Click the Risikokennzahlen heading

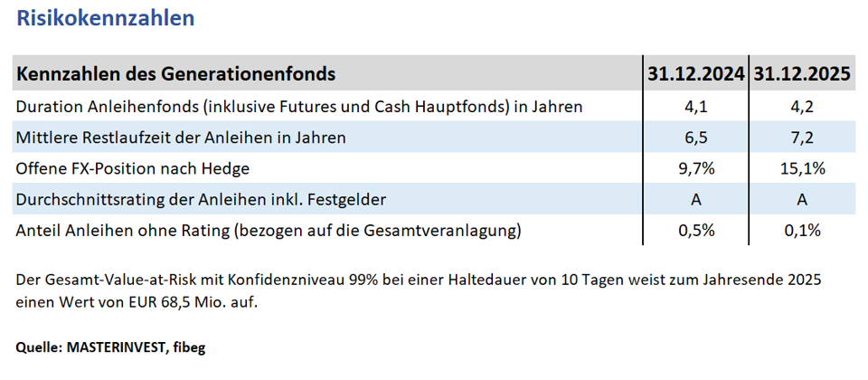[x=106, y=18]
